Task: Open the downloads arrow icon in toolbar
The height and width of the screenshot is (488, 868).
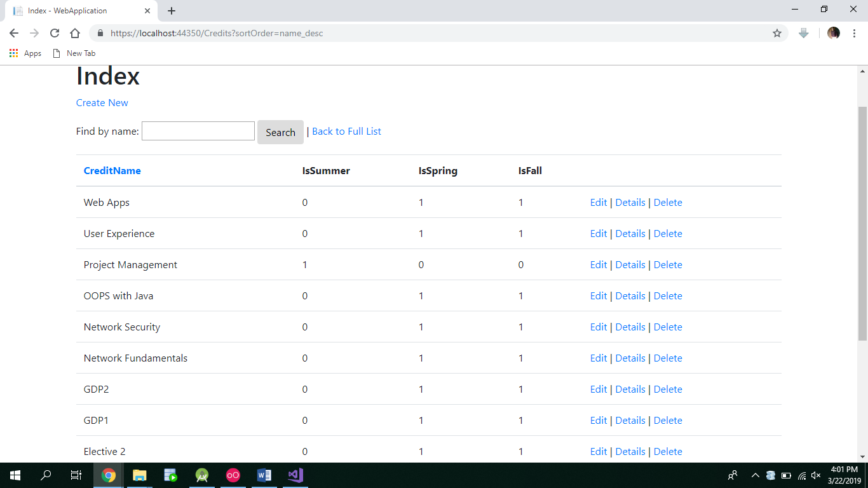Action: point(803,33)
